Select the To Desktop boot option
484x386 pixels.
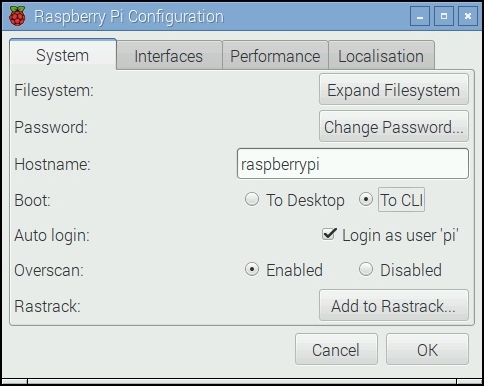252,200
